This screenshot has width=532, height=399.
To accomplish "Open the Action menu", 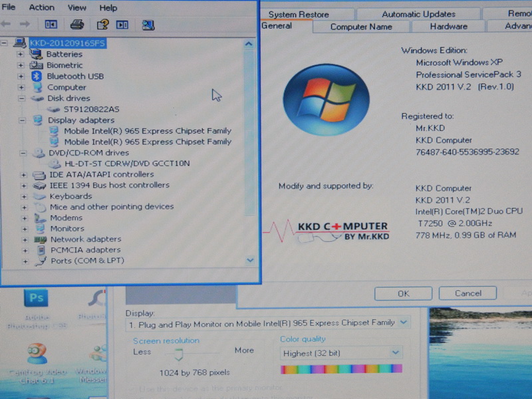I will (x=41, y=7).
